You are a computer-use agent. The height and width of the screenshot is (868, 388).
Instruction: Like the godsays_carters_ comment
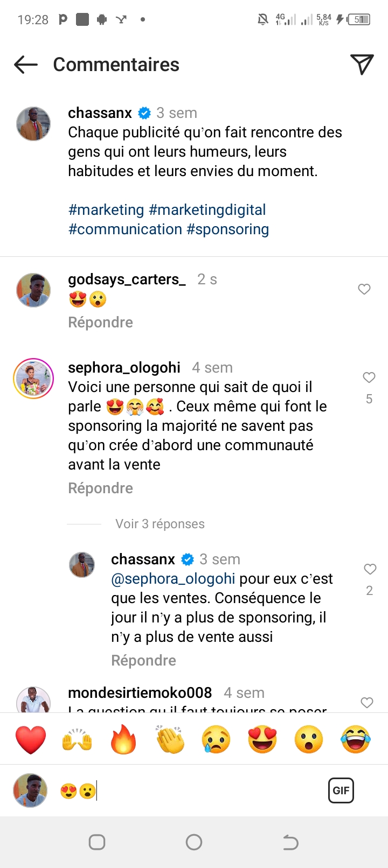click(364, 289)
